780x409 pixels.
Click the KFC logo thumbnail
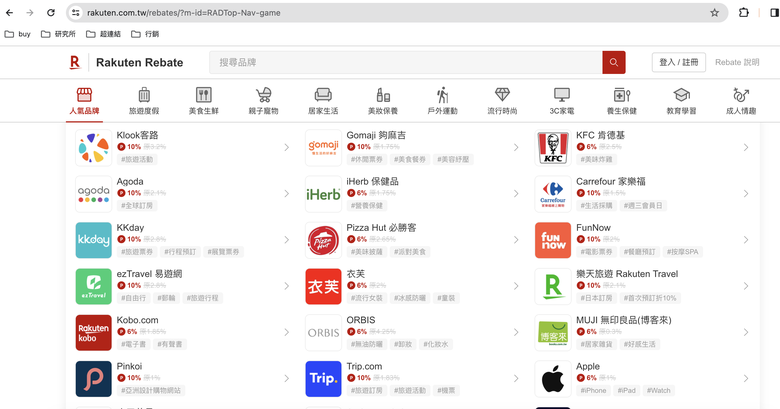click(553, 148)
